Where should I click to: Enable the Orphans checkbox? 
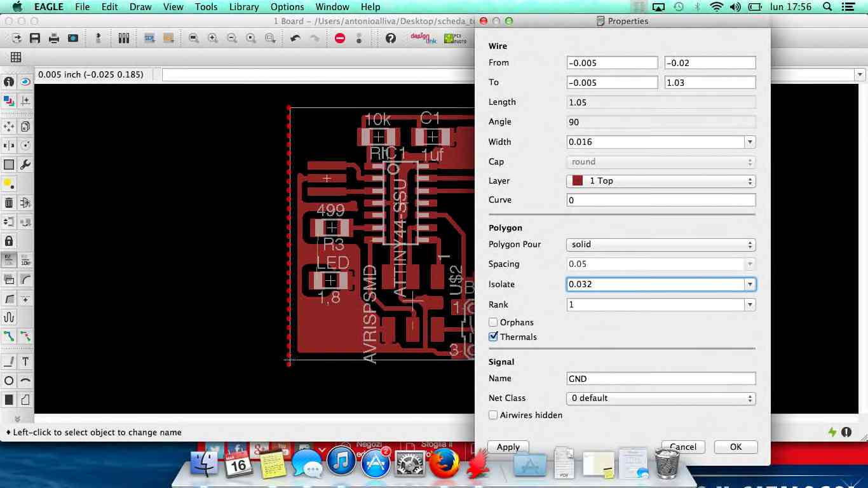coord(493,322)
